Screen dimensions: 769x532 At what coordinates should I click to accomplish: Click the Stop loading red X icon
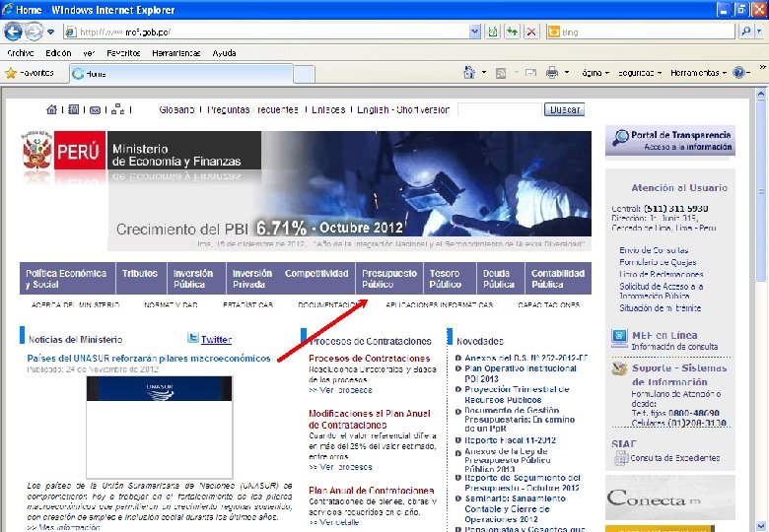(x=531, y=33)
